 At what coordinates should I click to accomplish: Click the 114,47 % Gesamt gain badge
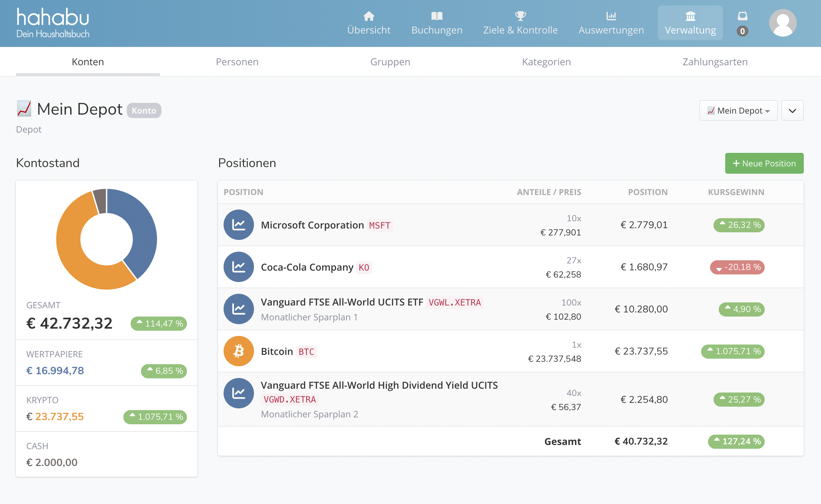(159, 324)
